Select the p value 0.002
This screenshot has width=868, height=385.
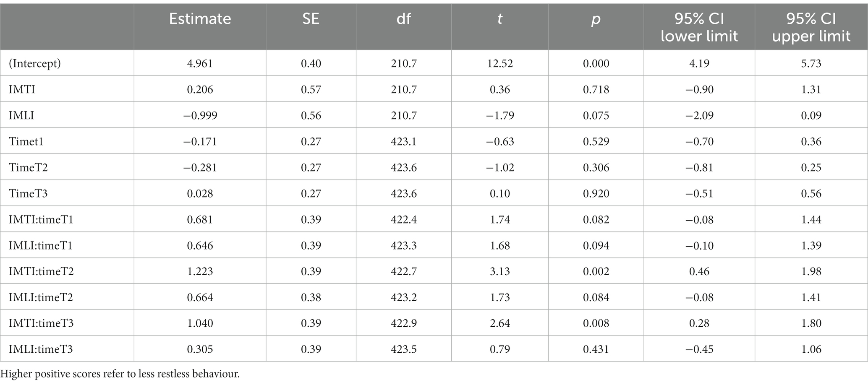[x=596, y=271]
